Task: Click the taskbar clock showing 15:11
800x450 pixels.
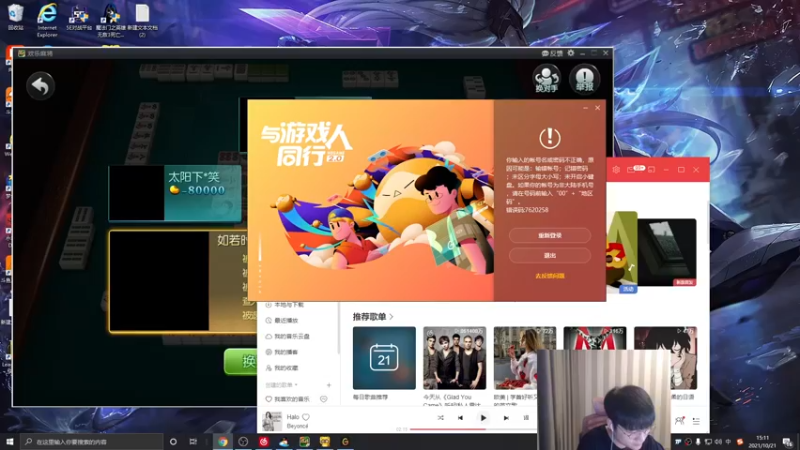Action: 762,441
